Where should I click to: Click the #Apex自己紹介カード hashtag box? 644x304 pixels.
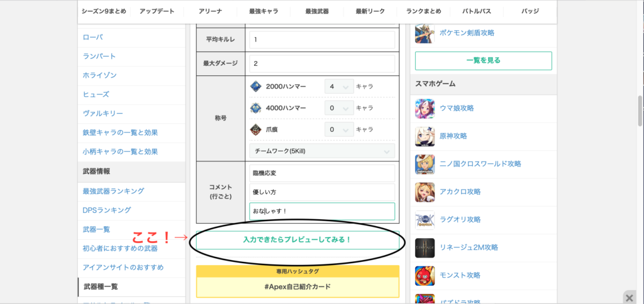pyautogui.click(x=297, y=287)
